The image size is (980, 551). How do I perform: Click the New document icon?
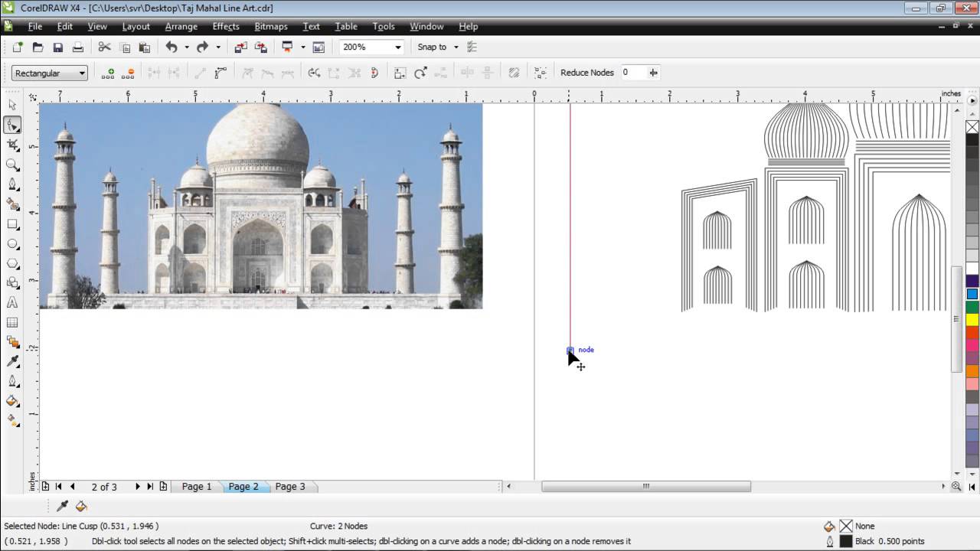click(x=18, y=47)
